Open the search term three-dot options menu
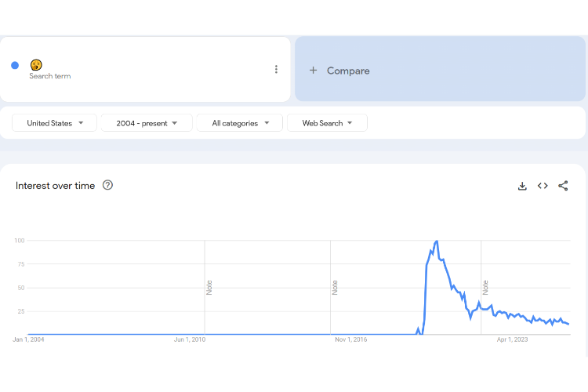This screenshot has width=588, height=392. click(276, 69)
